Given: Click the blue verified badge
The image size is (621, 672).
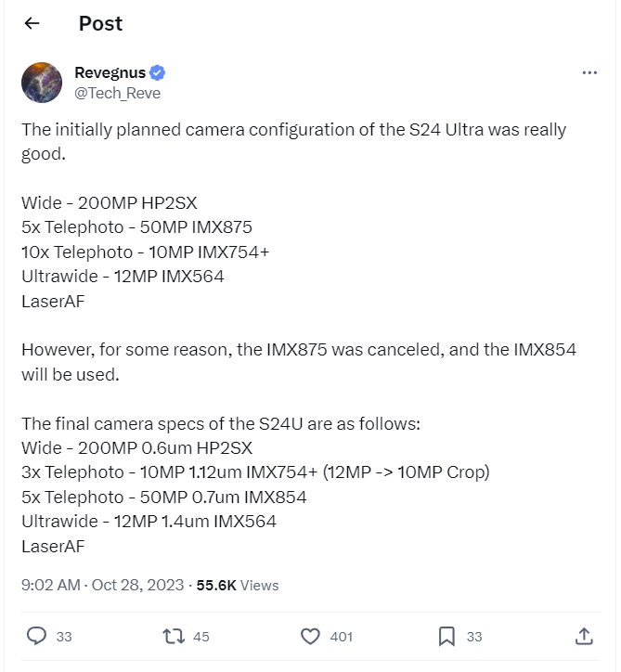Looking at the screenshot, I should click(159, 73).
